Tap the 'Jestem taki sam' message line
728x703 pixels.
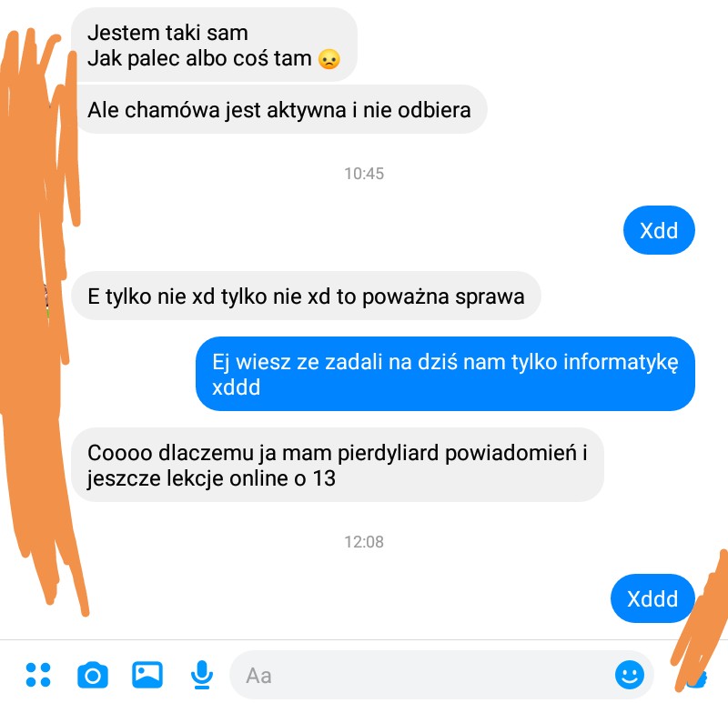coord(167,34)
